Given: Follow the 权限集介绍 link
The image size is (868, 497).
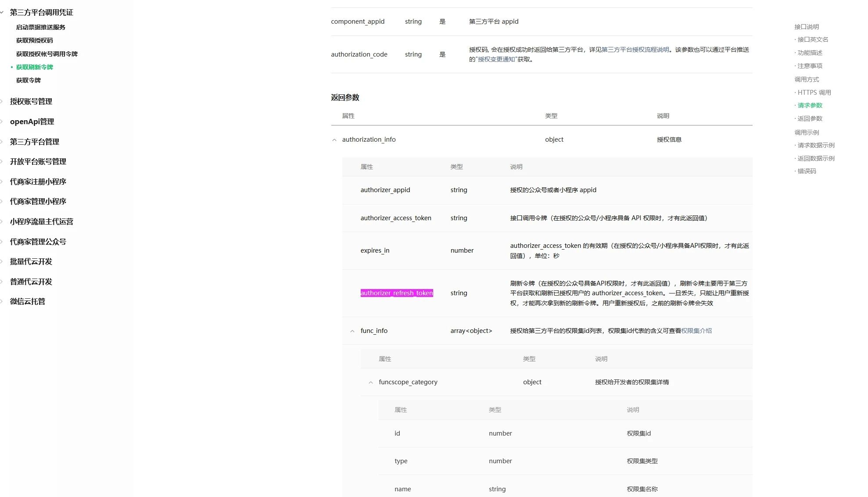Looking at the screenshot, I should (696, 331).
